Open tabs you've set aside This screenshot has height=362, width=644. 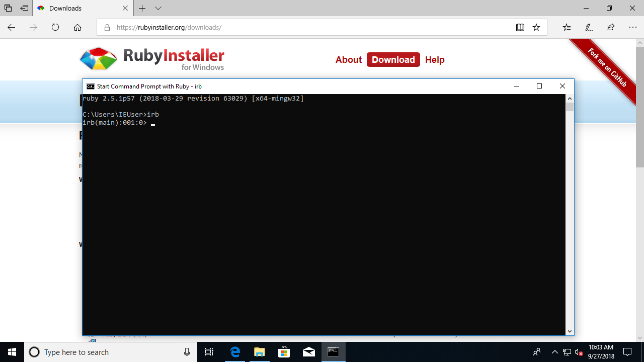click(x=8, y=8)
